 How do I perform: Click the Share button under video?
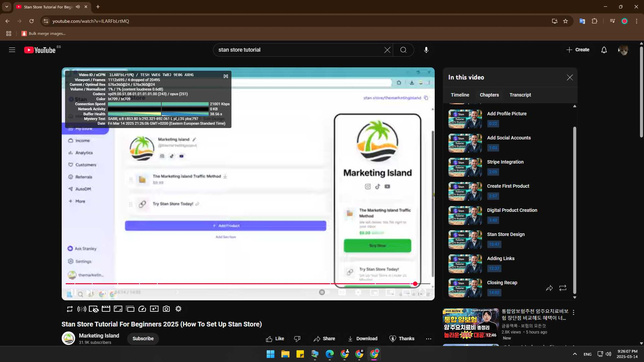click(324, 339)
